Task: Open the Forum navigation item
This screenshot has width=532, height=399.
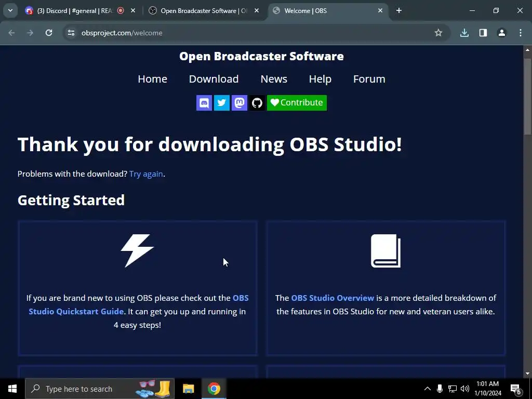Action: (x=369, y=79)
